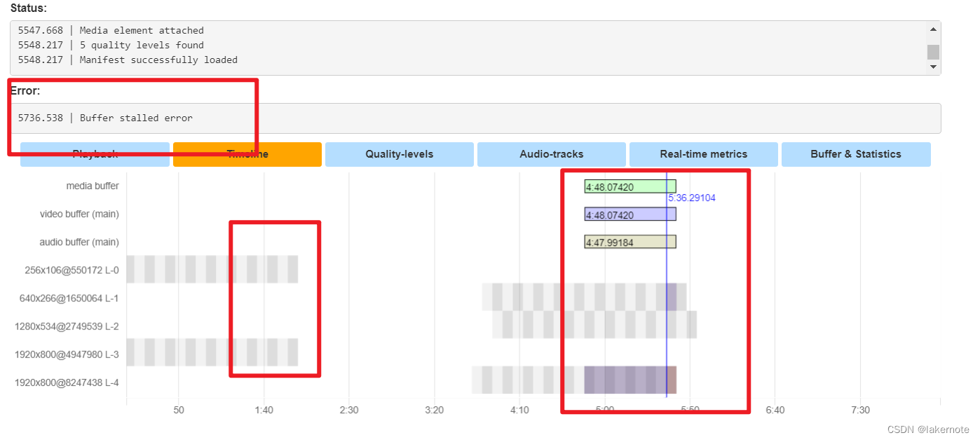Screen dimensions: 980x440
Task: Click the tan audio buffer (main) bar
Action: coord(630,242)
